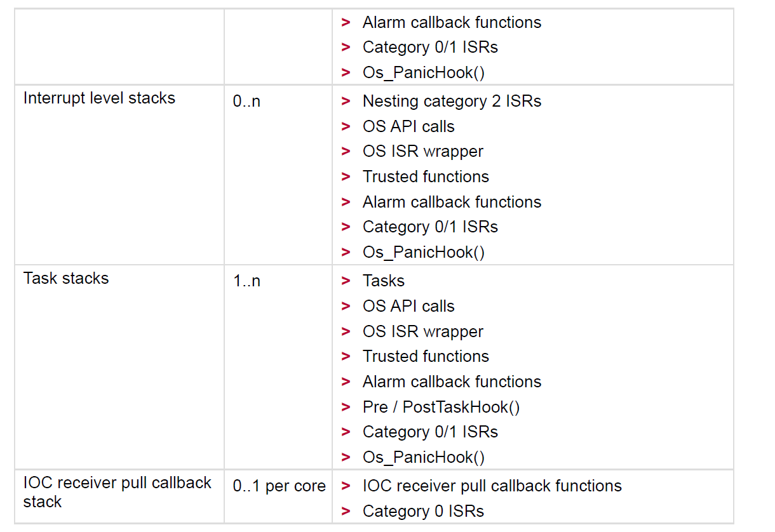Click the red bullet arrow beside "Tasks"
The width and height of the screenshot is (775, 532).
coord(346,281)
